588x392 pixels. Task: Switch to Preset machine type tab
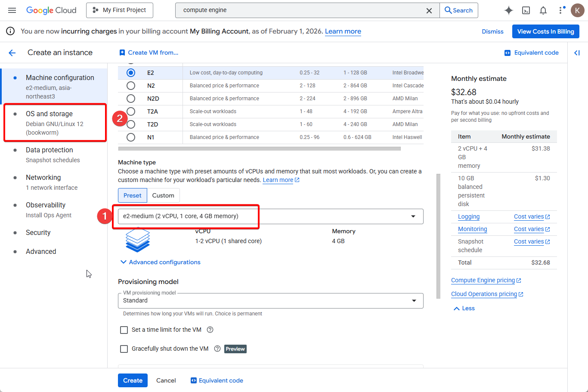click(133, 195)
